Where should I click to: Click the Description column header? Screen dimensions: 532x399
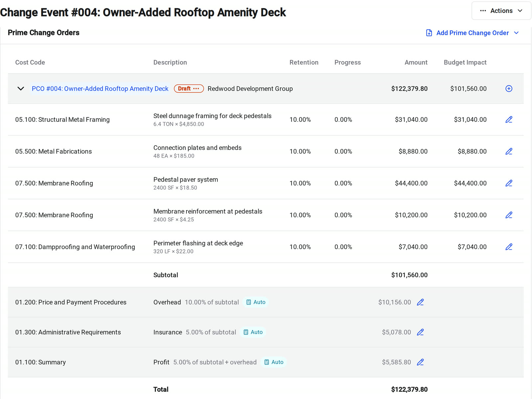[170, 63]
